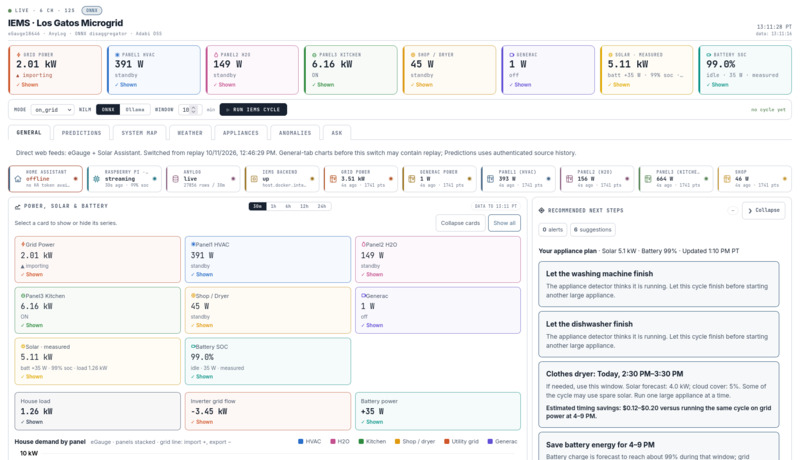Click the HVAC legend color swatch

pyautogui.click(x=301, y=441)
